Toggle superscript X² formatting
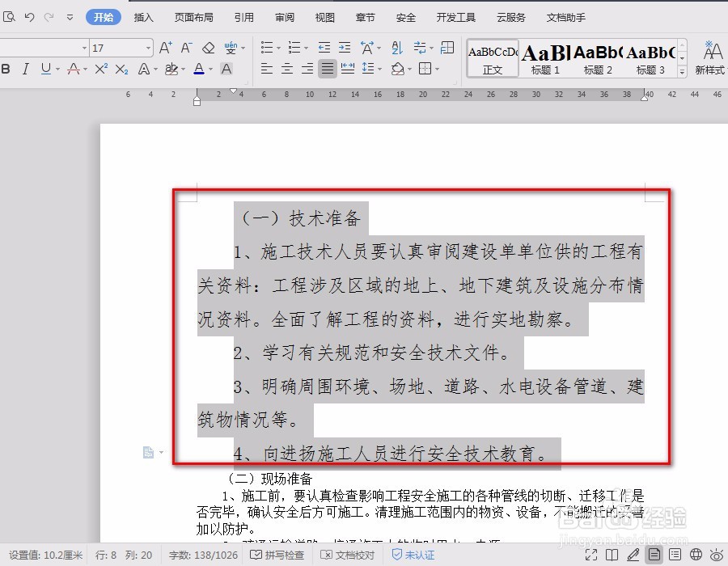 coord(101,69)
